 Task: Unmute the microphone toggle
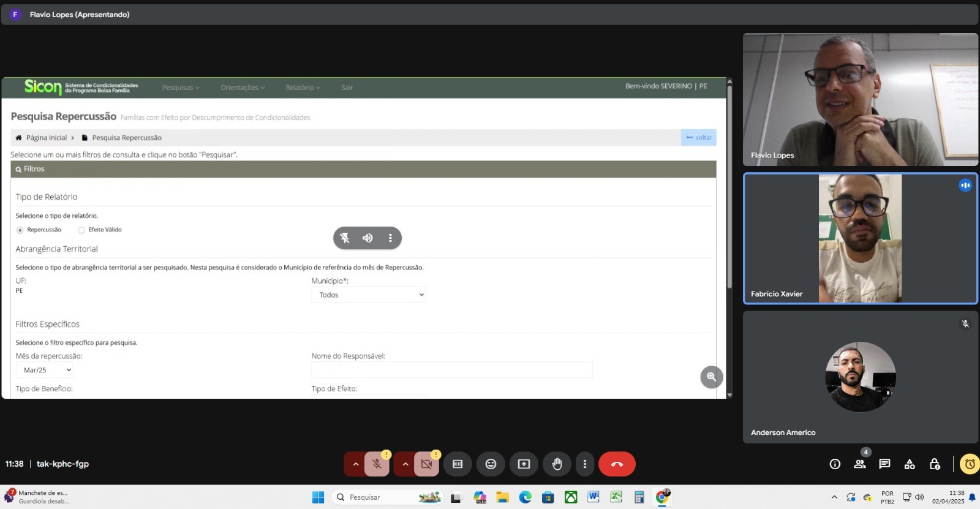[x=377, y=464]
